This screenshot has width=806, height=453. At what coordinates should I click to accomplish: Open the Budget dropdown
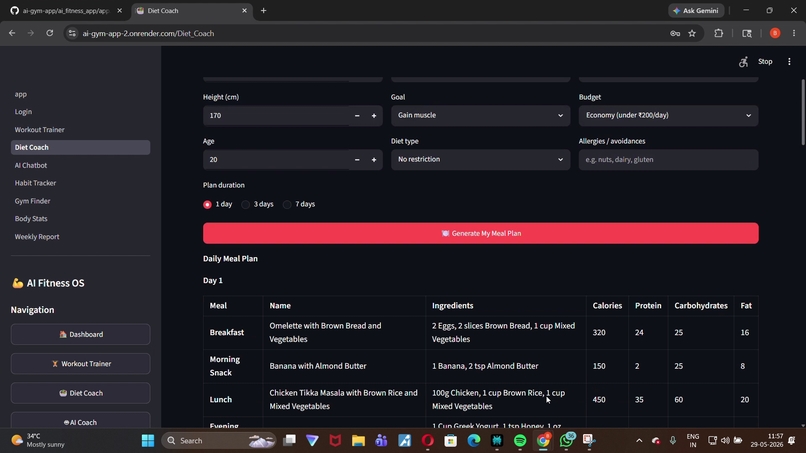click(x=668, y=116)
